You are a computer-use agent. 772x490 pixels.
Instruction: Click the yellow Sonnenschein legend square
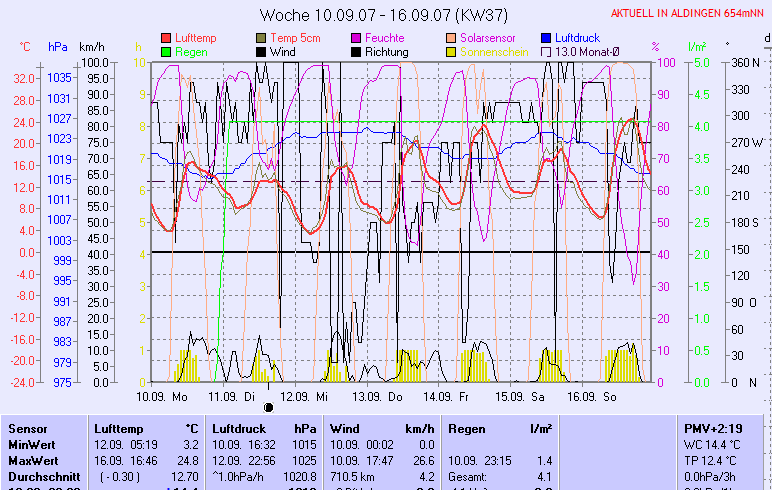(452, 51)
